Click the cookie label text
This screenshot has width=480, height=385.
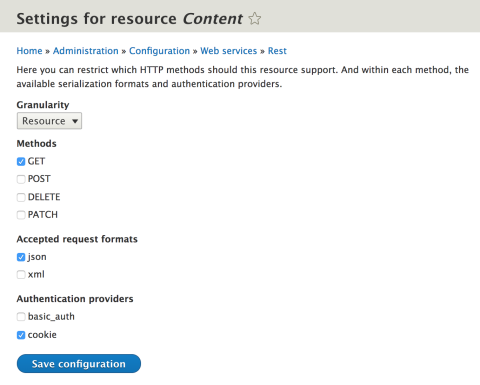pos(42,335)
